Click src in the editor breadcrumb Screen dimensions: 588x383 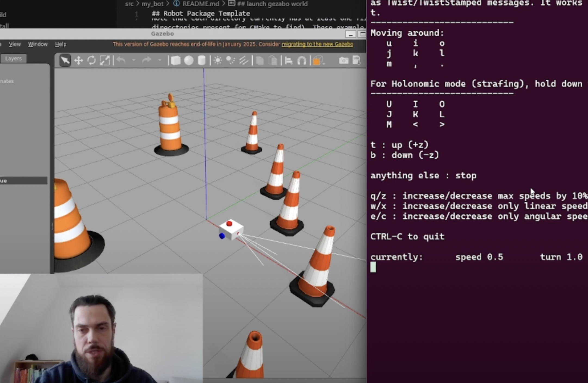(x=129, y=4)
